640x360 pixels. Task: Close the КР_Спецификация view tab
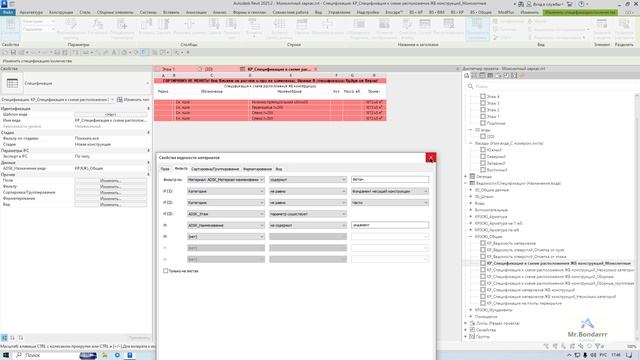(x=316, y=69)
